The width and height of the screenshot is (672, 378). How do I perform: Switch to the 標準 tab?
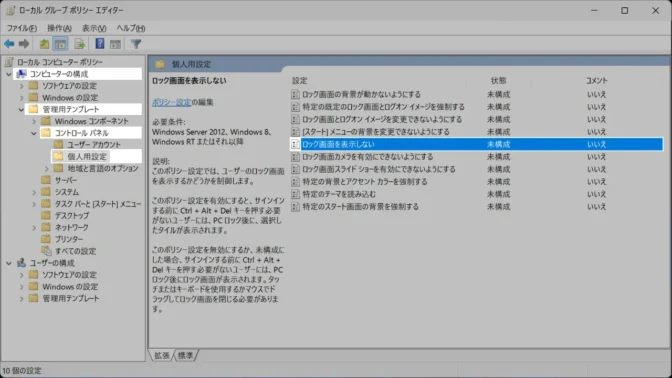(x=186, y=356)
